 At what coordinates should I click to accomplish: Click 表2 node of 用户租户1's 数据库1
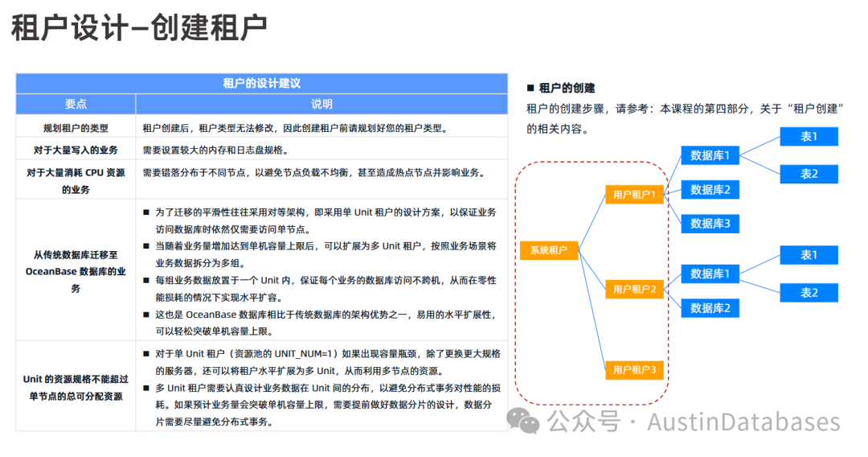pos(809,174)
